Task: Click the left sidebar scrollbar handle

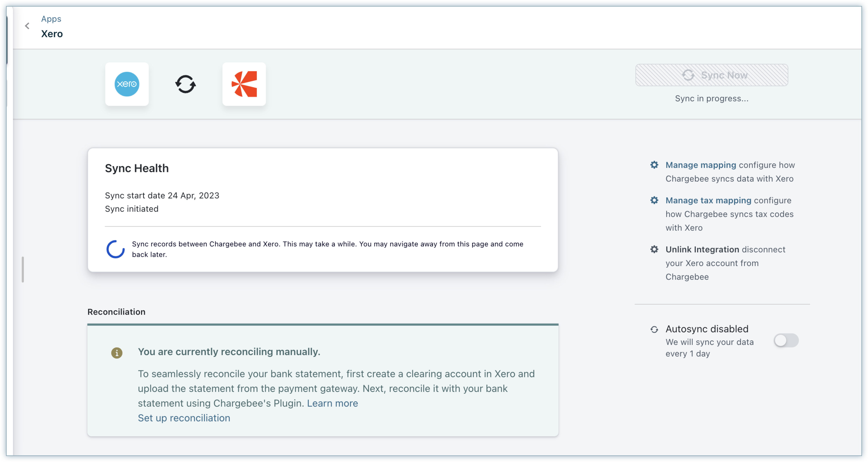Action: [23, 269]
